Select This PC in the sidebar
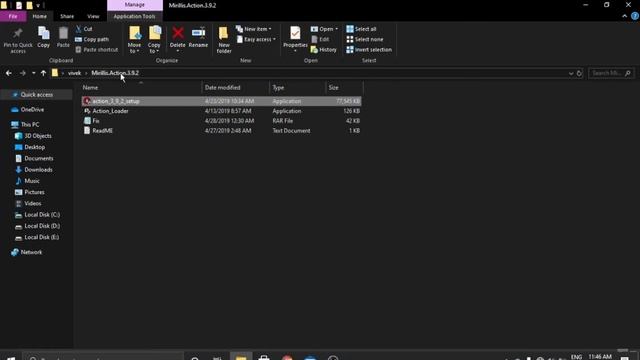This screenshot has width=640, height=360. click(30, 124)
